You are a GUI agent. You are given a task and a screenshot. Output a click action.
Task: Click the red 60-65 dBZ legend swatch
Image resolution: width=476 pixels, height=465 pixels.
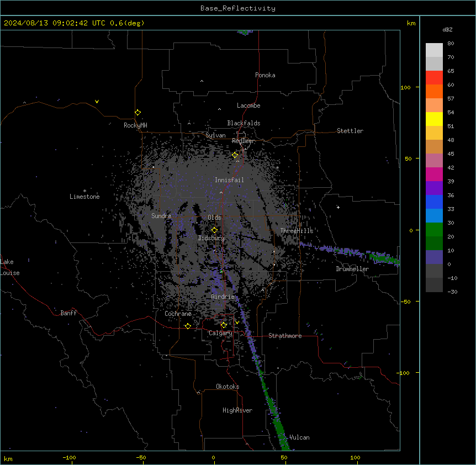[x=434, y=77]
